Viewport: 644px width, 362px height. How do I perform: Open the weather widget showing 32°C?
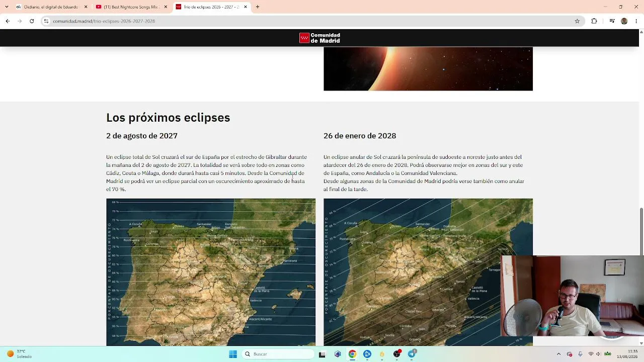[x=19, y=354]
